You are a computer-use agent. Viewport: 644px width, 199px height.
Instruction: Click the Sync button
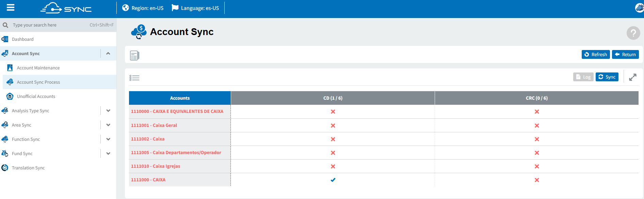point(607,77)
